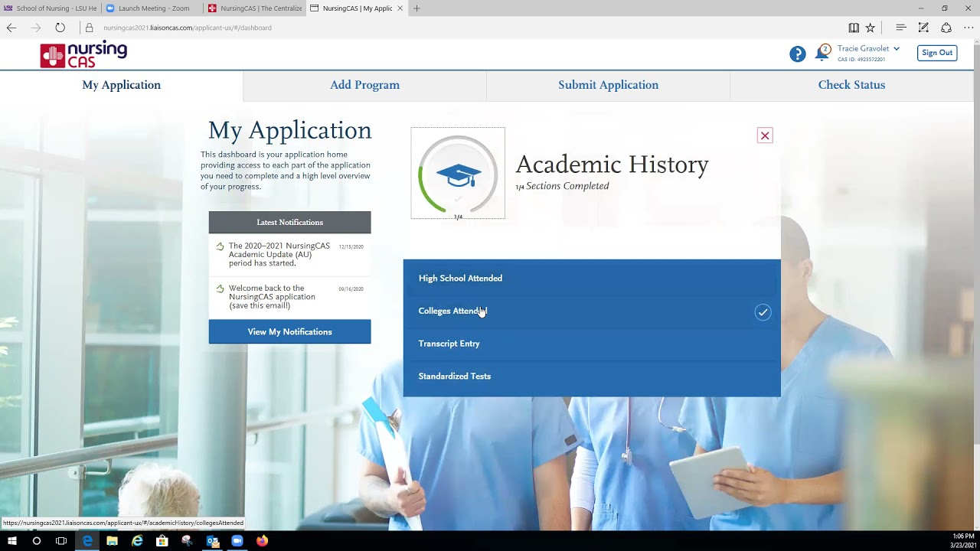The width and height of the screenshot is (980, 551).
Task: Click the Add notes pen icon
Action: (x=923, y=28)
